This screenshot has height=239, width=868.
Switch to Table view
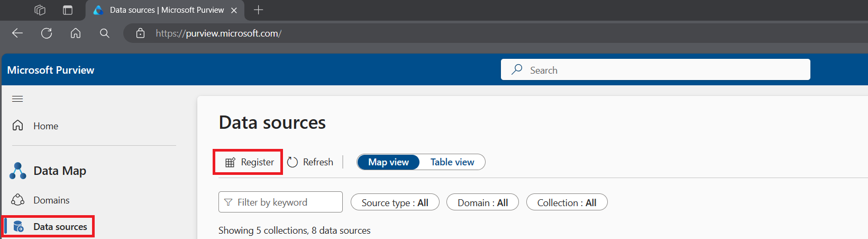pos(452,162)
